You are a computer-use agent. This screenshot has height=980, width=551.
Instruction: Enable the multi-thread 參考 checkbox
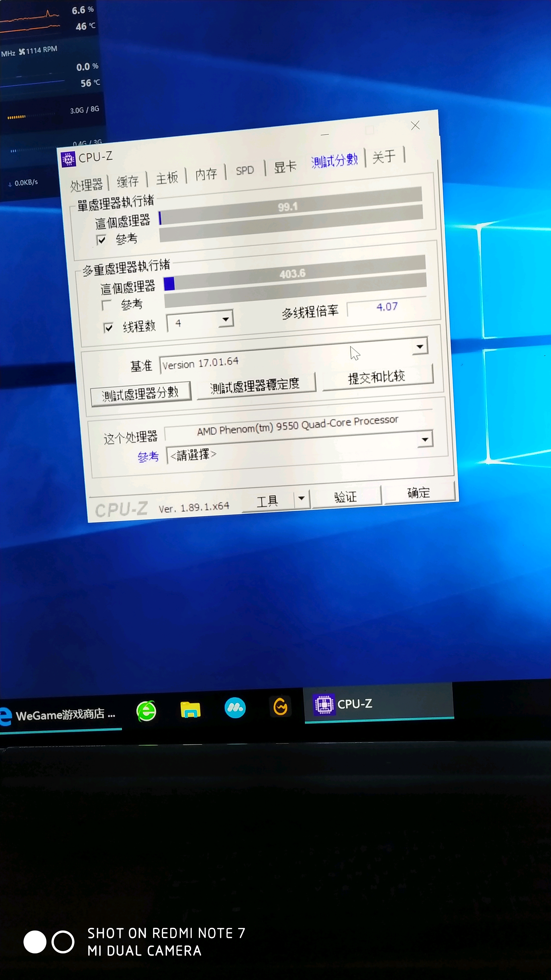(107, 305)
